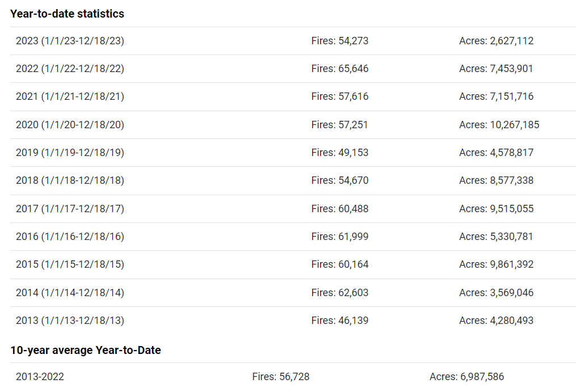Select the 2013 (1/1/13-12/18/13) label
This screenshot has width=576, height=392.
[x=70, y=321]
